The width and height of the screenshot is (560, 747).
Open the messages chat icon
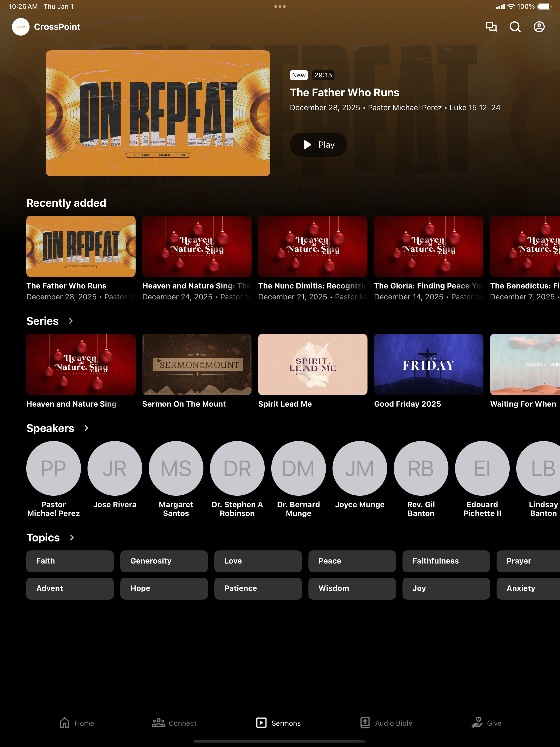point(491,27)
